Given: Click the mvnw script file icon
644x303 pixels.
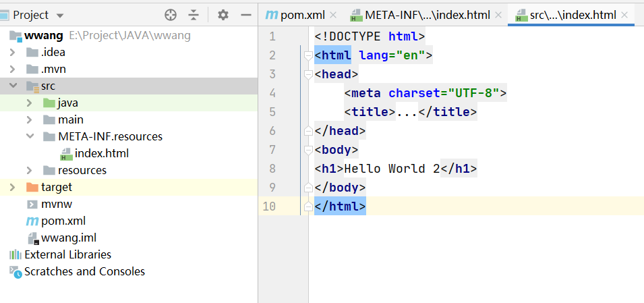Looking at the screenshot, I should tap(32, 204).
